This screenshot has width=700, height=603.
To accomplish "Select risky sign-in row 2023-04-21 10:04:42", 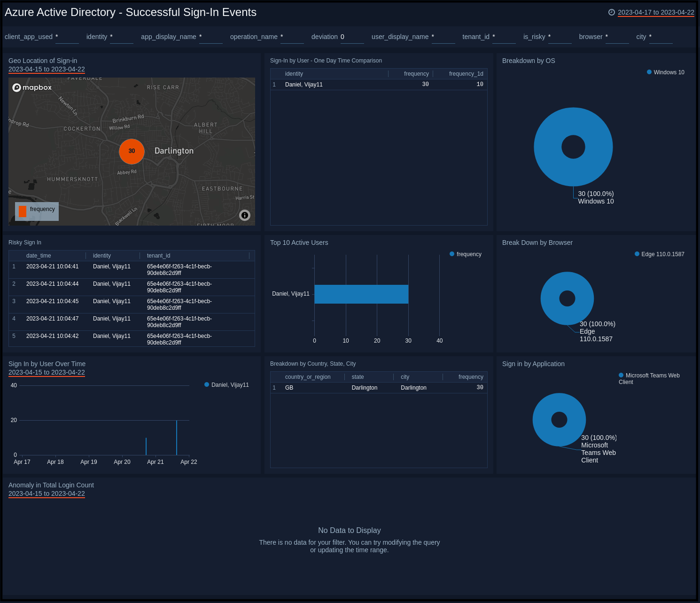I will coord(132,339).
